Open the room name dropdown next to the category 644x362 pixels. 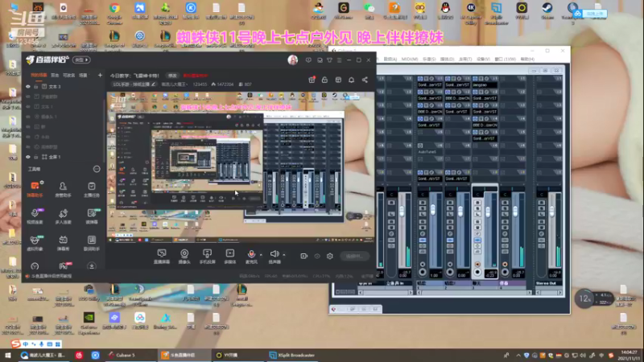(x=175, y=84)
